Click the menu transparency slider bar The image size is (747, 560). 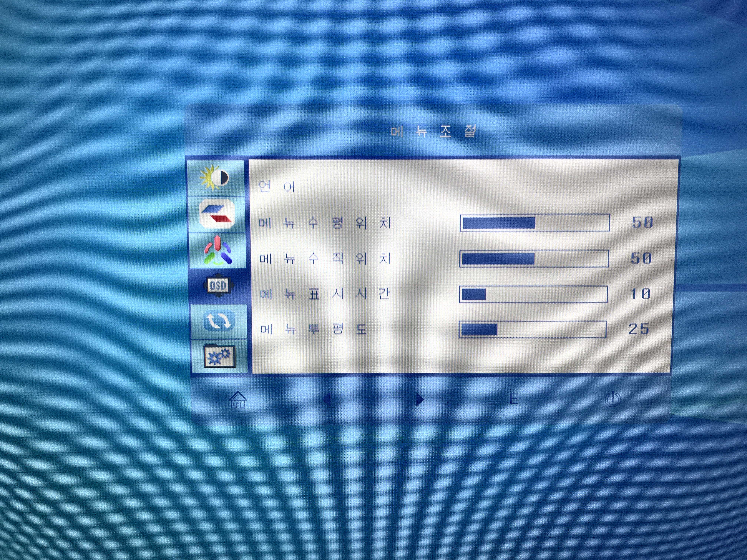coord(533,329)
